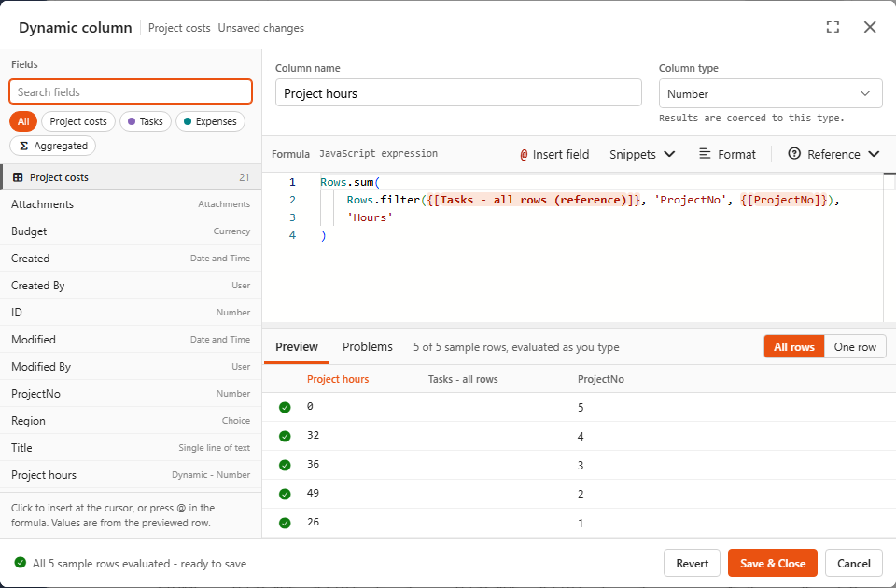Click green check icon for ProjectNo 3 row
The height and width of the screenshot is (588, 896).
(285, 465)
